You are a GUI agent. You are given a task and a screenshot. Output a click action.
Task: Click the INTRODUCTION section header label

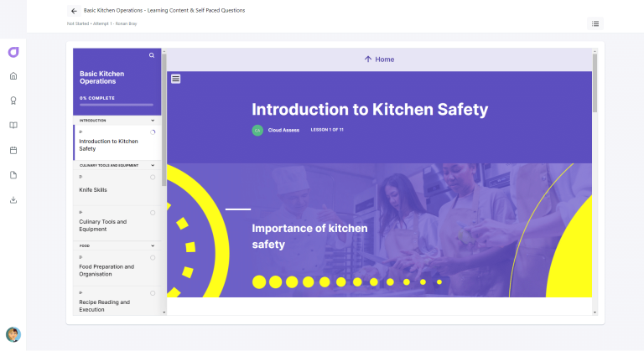pos(93,121)
